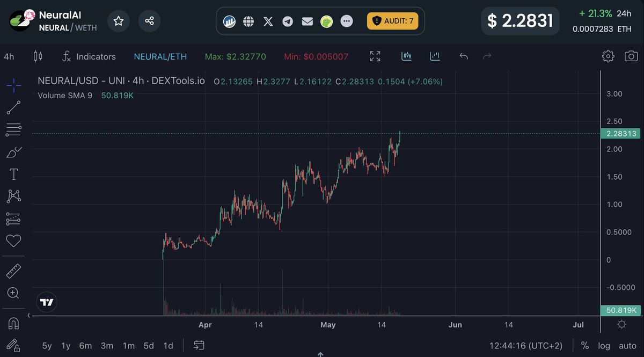Toggle percentage scale mode

[x=584, y=346]
